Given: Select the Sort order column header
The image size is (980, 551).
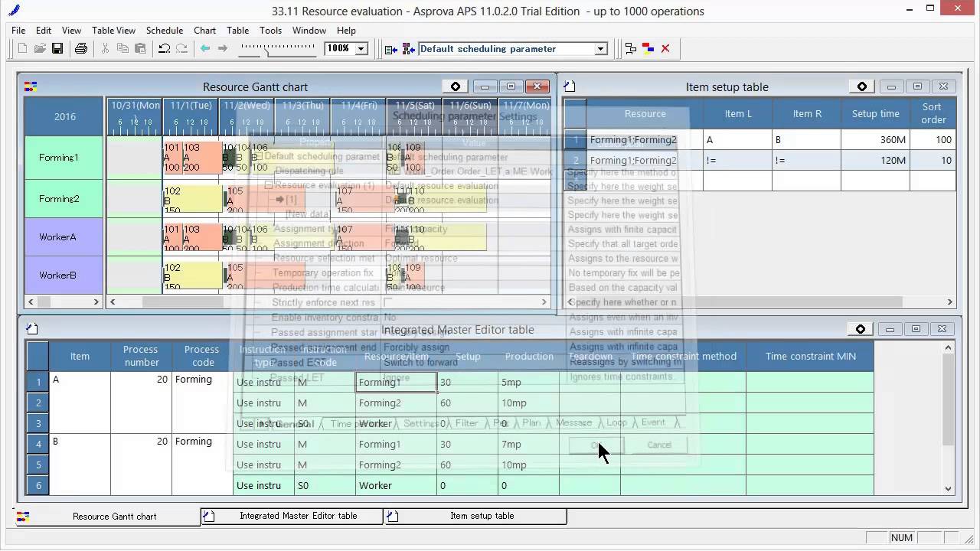Looking at the screenshot, I should (933, 113).
